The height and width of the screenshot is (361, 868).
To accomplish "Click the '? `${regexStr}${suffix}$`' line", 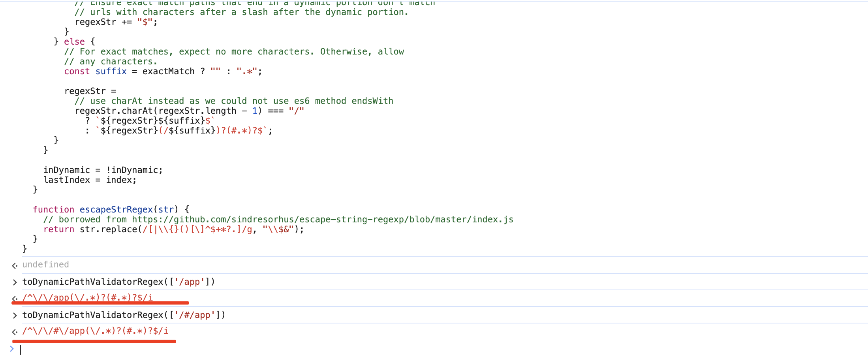I will pos(150,120).
